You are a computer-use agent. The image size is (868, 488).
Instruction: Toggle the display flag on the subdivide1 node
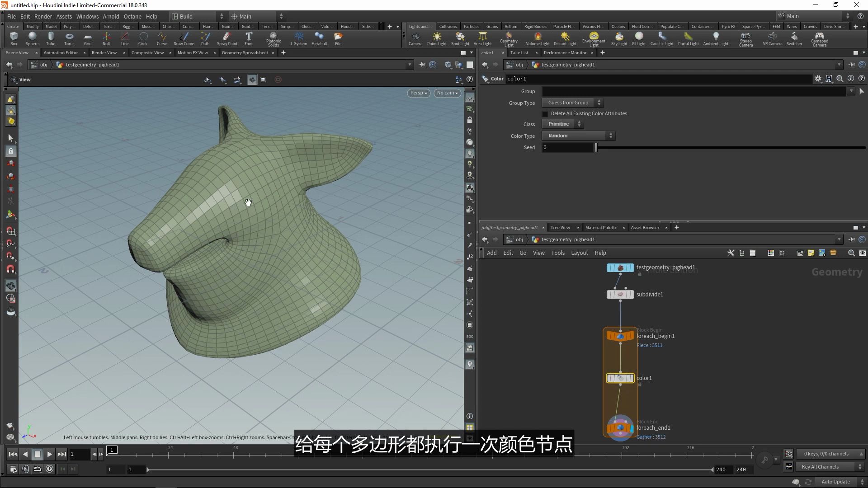pyautogui.click(x=631, y=294)
